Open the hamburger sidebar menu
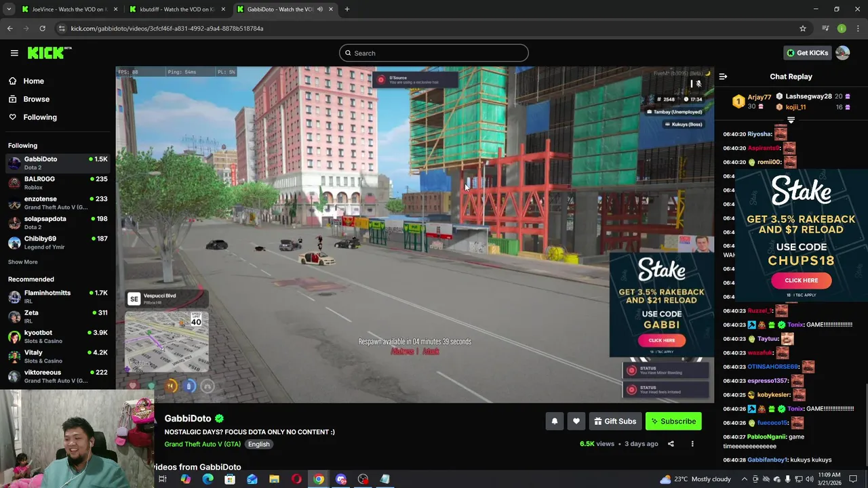 (14, 53)
